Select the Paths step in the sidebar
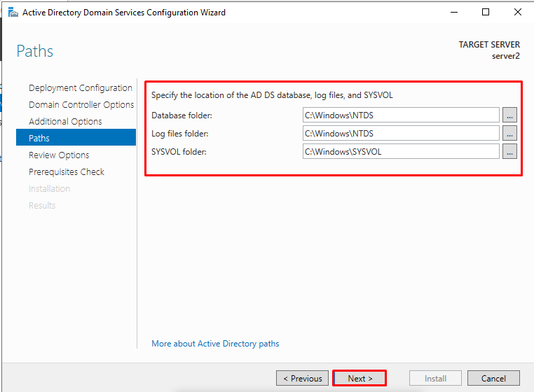534x392 pixels. point(76,137)
